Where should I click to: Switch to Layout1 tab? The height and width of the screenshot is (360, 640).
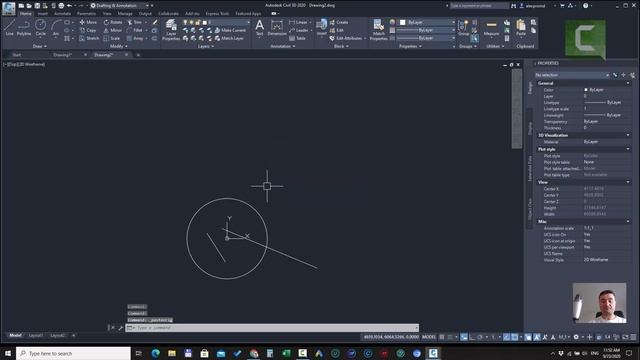point(36,336)
